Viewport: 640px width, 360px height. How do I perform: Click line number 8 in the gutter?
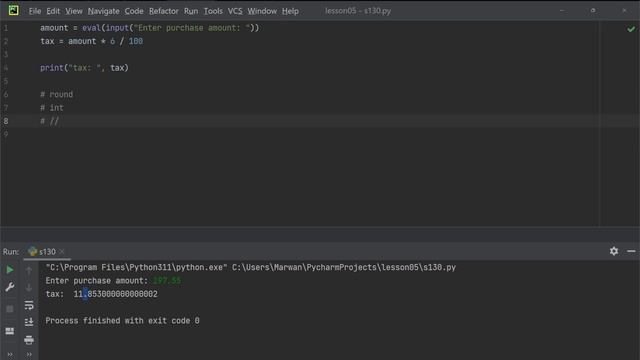tap(6, 121)
